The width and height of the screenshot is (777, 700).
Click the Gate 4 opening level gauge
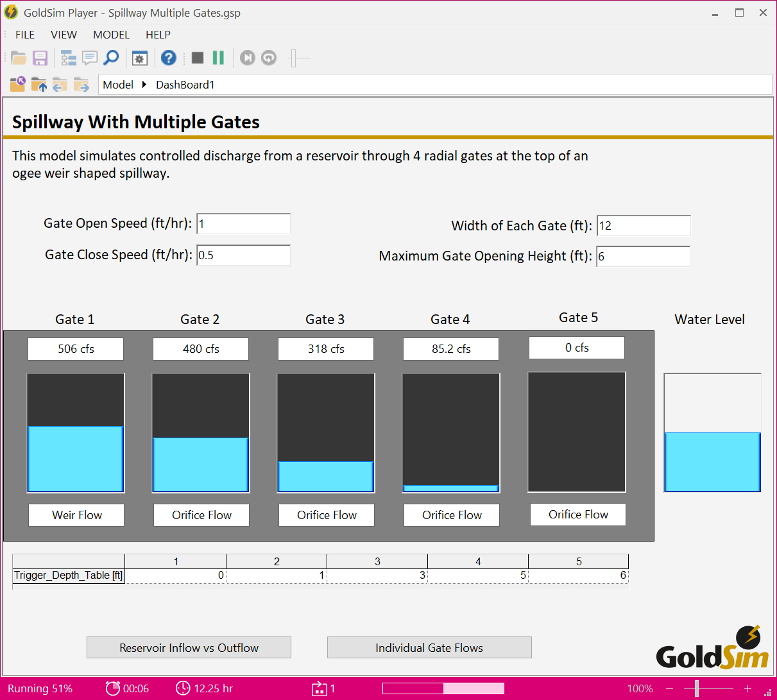[x=451, y=433]
